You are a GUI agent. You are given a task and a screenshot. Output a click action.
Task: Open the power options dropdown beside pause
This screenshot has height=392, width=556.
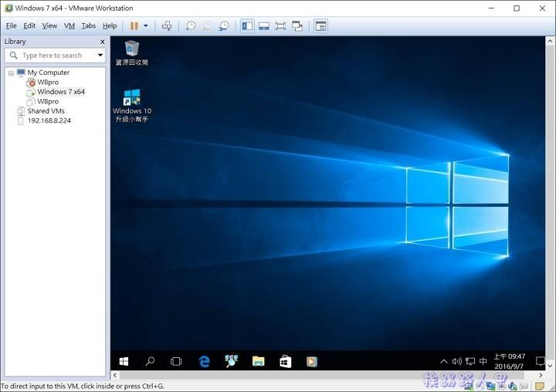(x=146, y=26)
